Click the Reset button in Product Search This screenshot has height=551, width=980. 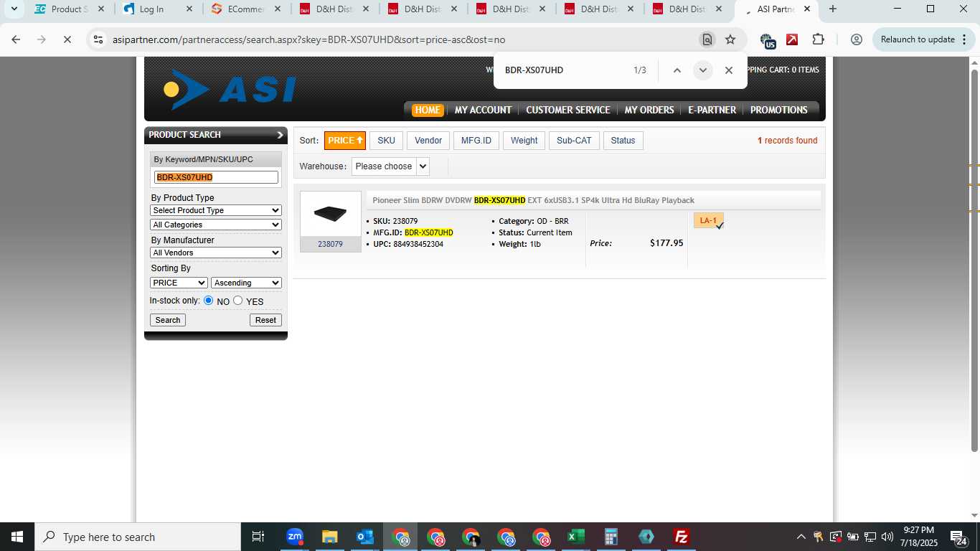pos(265,320)
